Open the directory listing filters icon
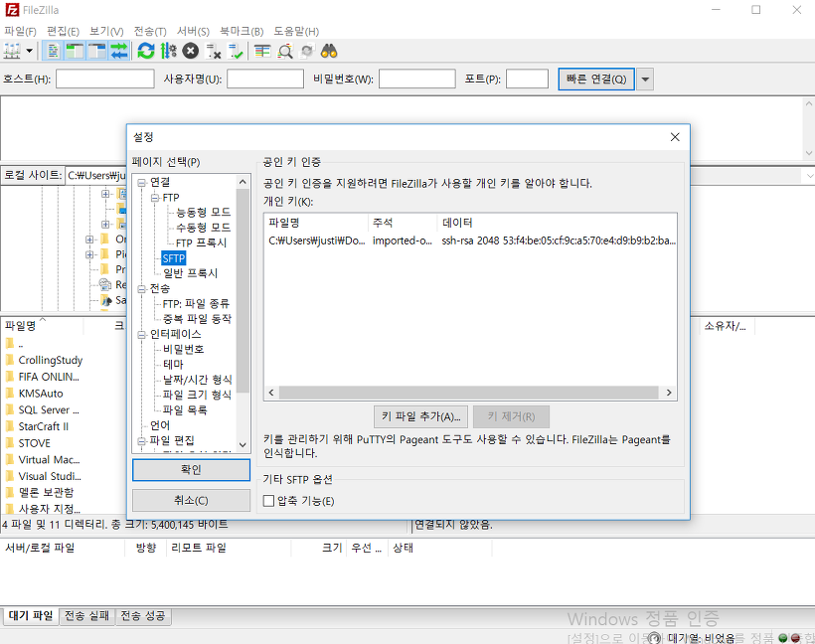The width and height of the screenshot is (815, 644). click(262, 51)
